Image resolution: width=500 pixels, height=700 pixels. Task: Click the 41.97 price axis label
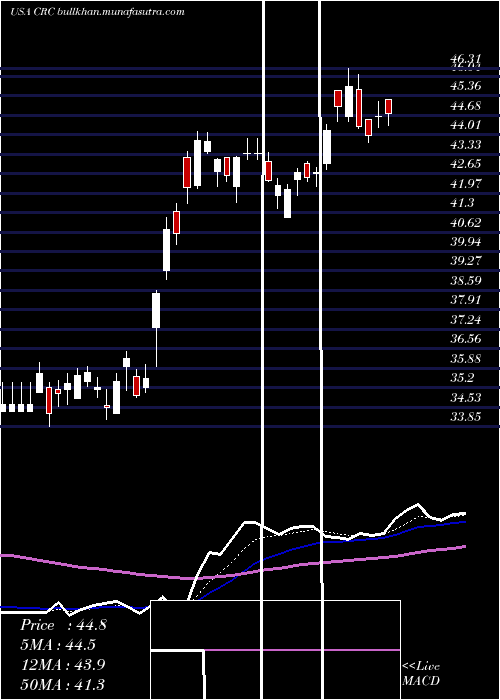click(466, 183)
